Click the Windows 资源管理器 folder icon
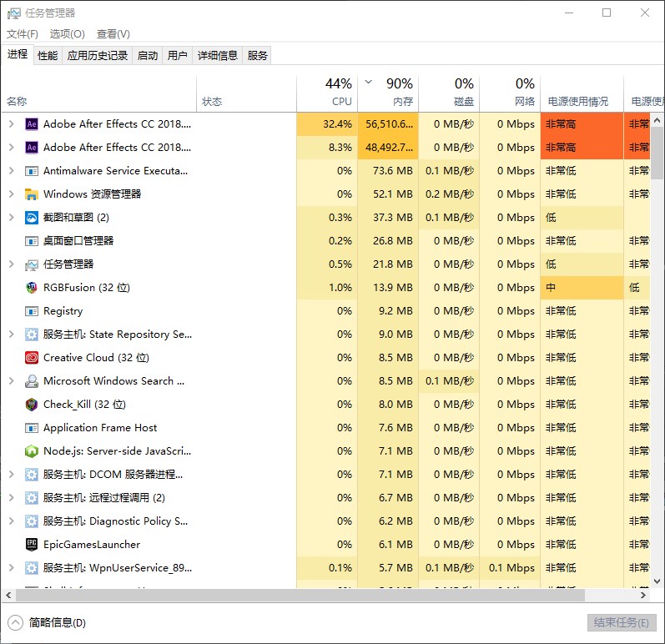Viewport: 665px width, 644px height. click(x=32, y=194)
